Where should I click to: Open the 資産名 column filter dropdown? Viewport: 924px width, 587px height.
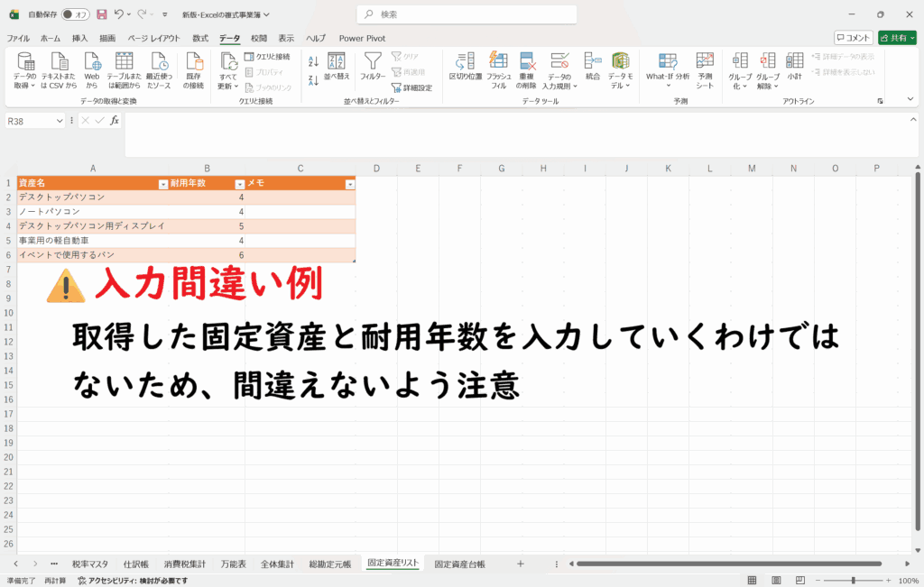point(162,183)
